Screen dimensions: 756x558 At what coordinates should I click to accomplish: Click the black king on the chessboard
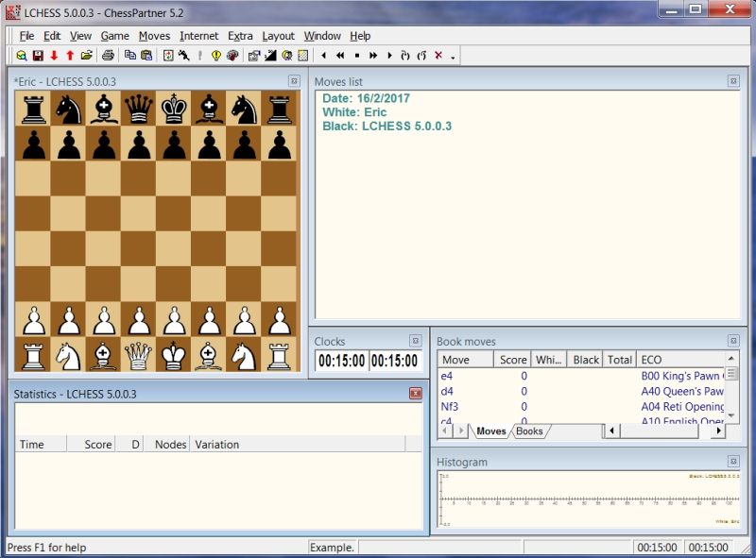click(174, 108)
